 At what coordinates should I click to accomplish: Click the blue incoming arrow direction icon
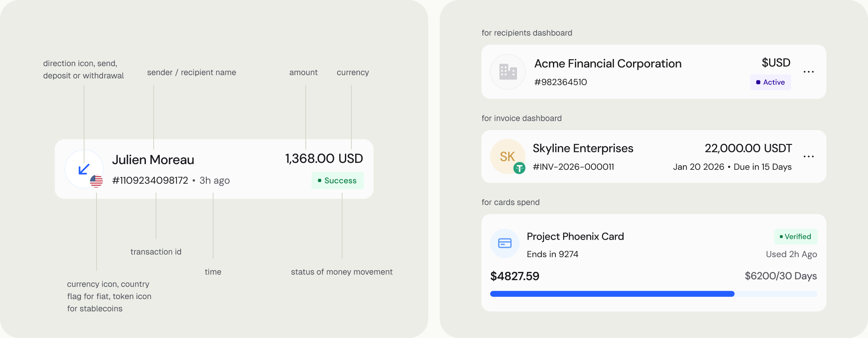(x=84, y=169)
